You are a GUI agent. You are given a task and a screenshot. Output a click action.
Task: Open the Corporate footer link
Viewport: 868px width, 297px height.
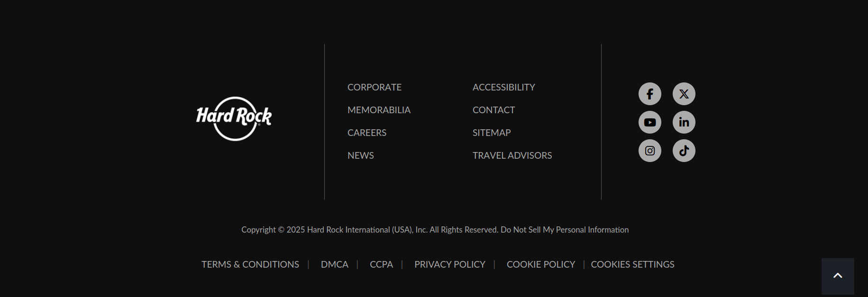pyautogui.click(x=375, y=87)
